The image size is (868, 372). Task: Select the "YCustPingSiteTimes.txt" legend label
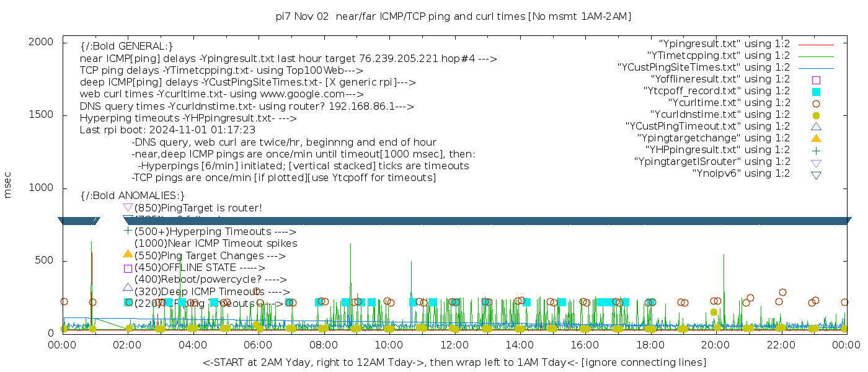tap(704, 67)
